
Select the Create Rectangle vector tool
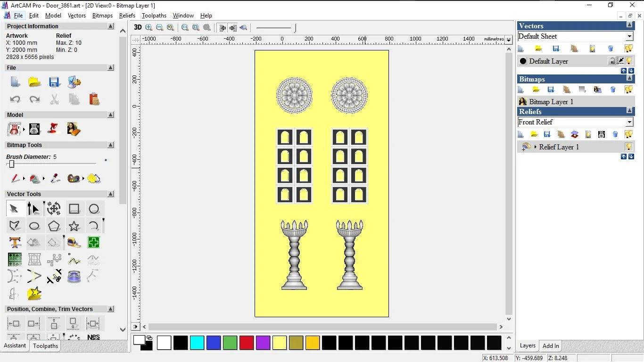[74, 209]
